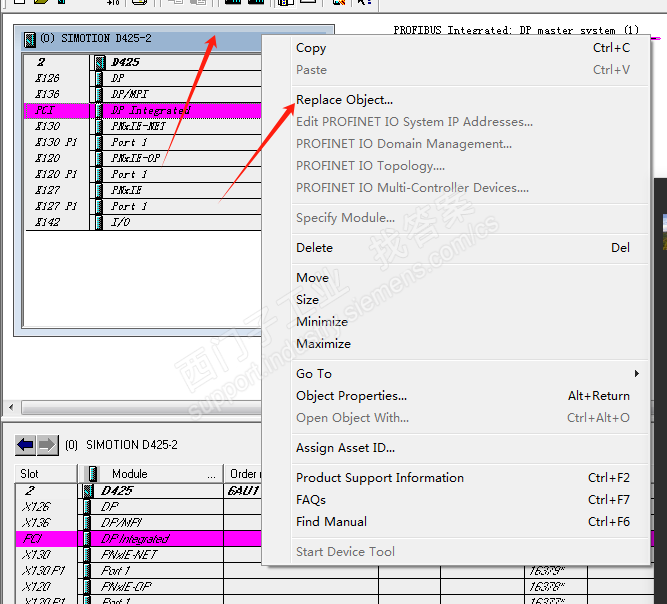Click the DP Integrated module icon in rack
Image resolution: width=667 pixels, height=604 pixels.
pos(99,111)
